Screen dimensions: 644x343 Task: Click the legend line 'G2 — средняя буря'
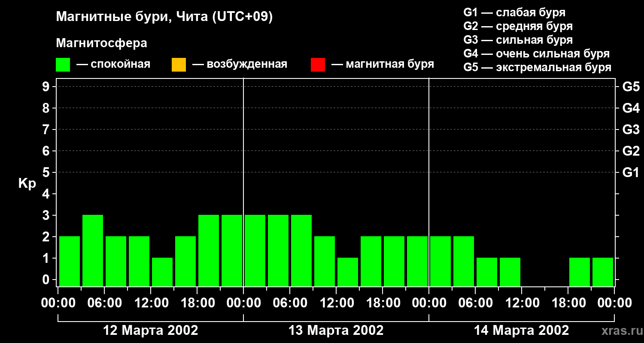pyautogui.click(x=518, y=26)
